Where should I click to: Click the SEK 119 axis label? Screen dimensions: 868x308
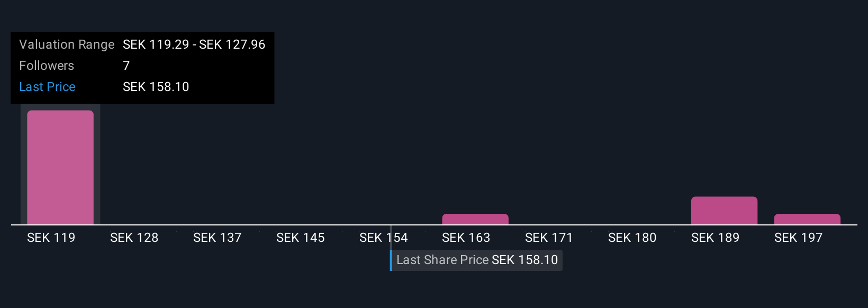click(51, 238)
